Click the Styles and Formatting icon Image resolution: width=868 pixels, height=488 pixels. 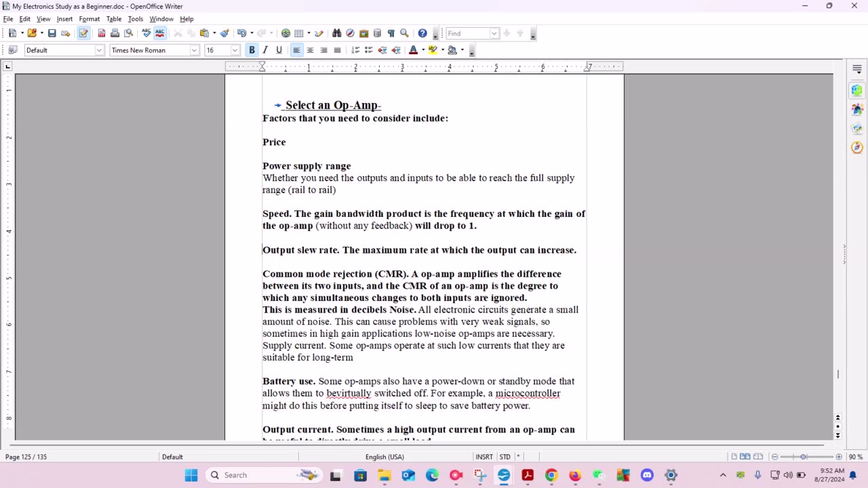[12, 50]
